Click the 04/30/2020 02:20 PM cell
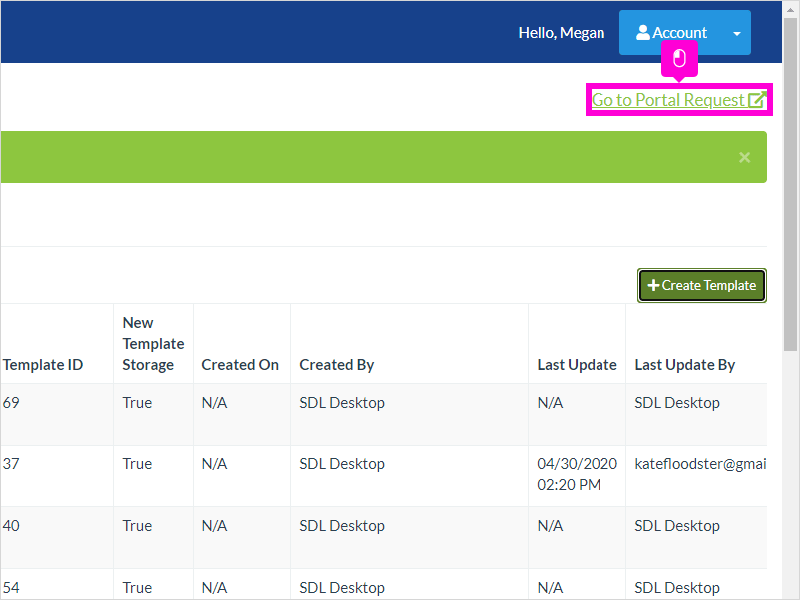The image size is (800, 600). click(x=577, y=474)
